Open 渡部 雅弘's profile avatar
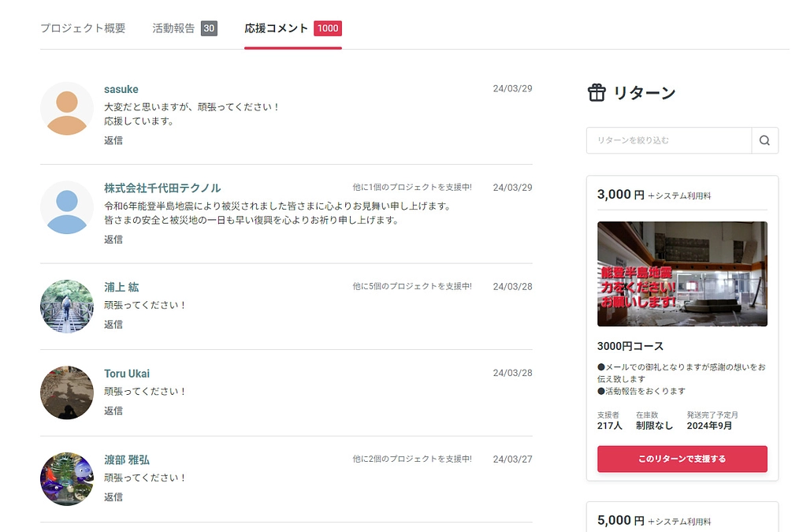This screenshot has width=803, height=532. pyautogui.click(x=66, y=478)
